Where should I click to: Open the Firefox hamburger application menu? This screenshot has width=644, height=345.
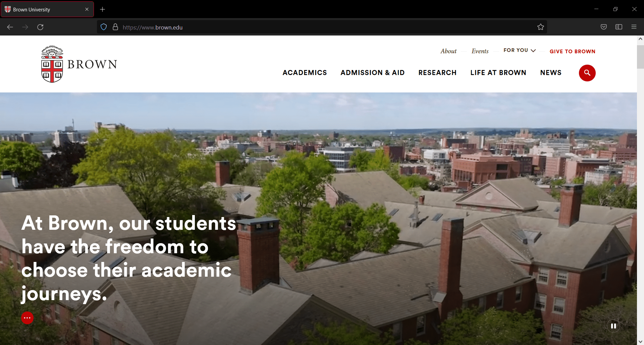click(x=634, y=27)
